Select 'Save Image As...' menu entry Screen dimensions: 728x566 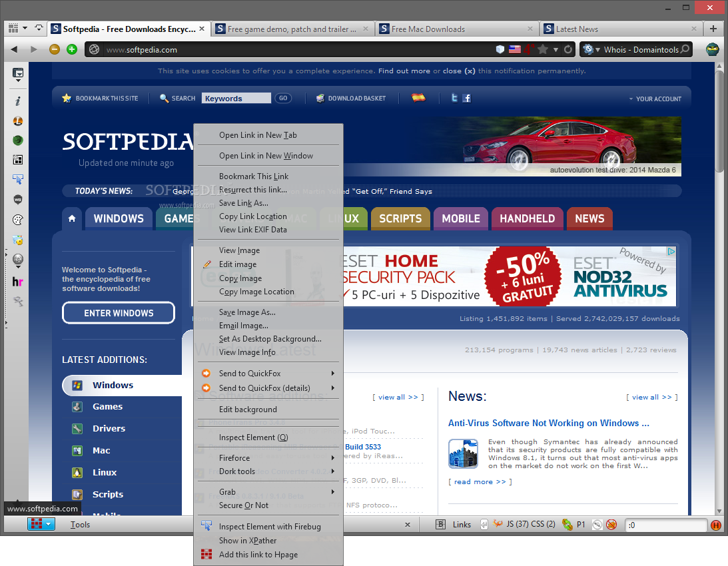pos(268,312)
